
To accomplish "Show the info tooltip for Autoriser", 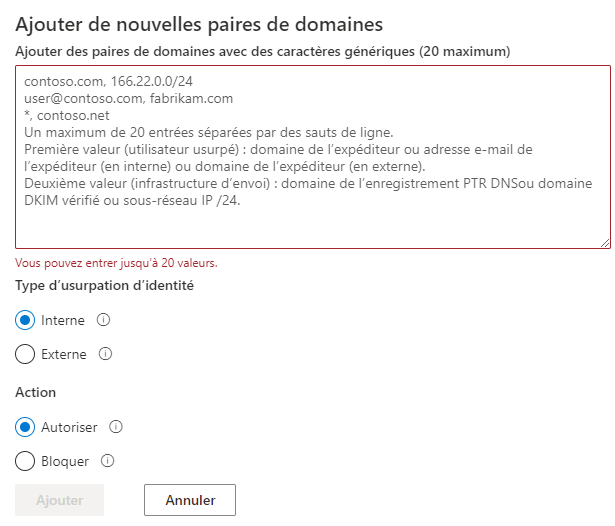I will click(116, 427).
